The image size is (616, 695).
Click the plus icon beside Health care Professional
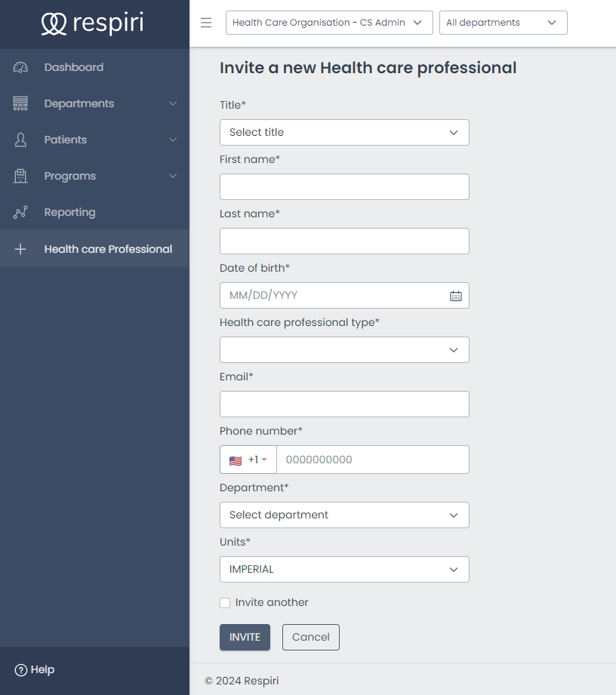(x=20, y=249)
